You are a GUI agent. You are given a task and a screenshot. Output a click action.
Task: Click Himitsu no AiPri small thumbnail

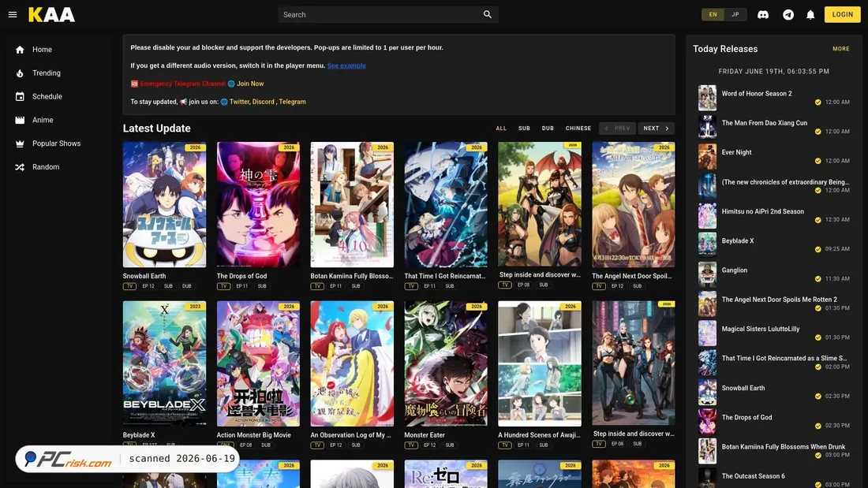707,215
